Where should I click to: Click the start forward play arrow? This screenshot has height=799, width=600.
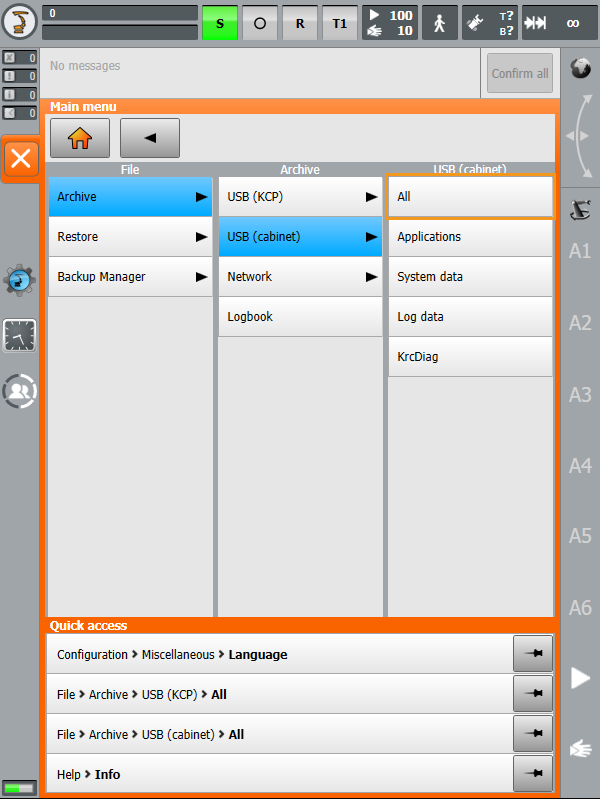[580, 678]
